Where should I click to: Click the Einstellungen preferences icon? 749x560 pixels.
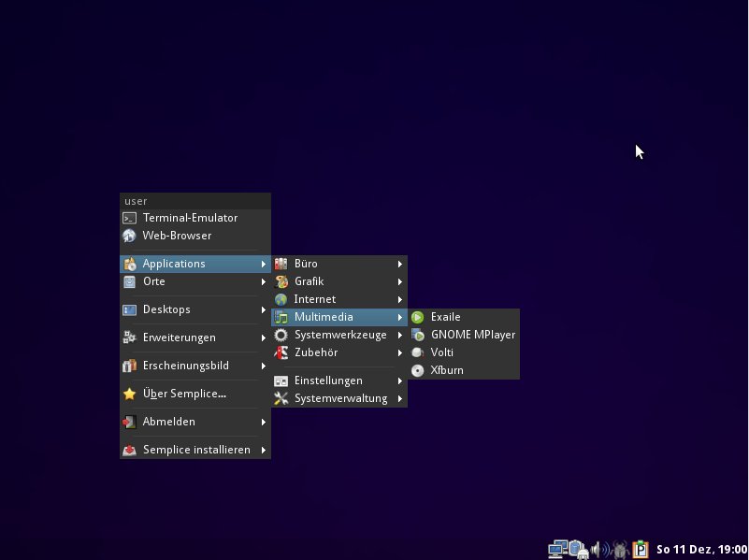click(281, 381)
